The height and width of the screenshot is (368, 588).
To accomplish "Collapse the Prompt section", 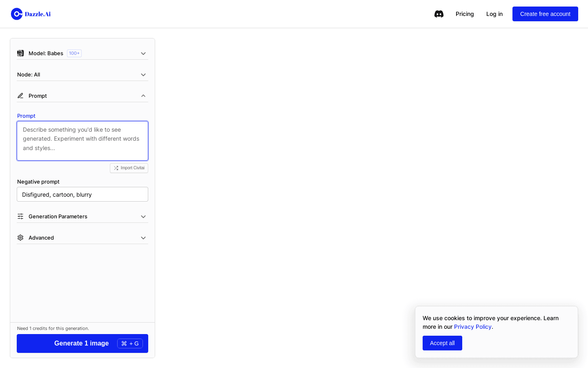I will (143, 96).
